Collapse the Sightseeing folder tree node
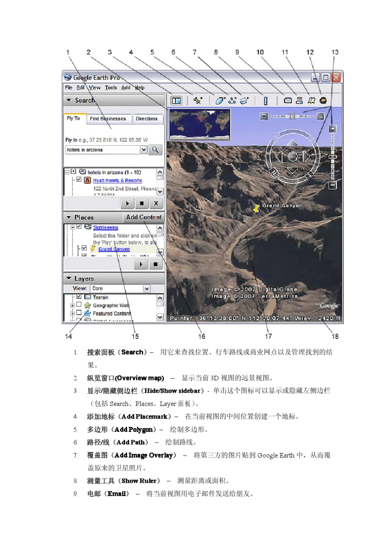392x555 pixels. pyautogui.click(x=72, y=227)
